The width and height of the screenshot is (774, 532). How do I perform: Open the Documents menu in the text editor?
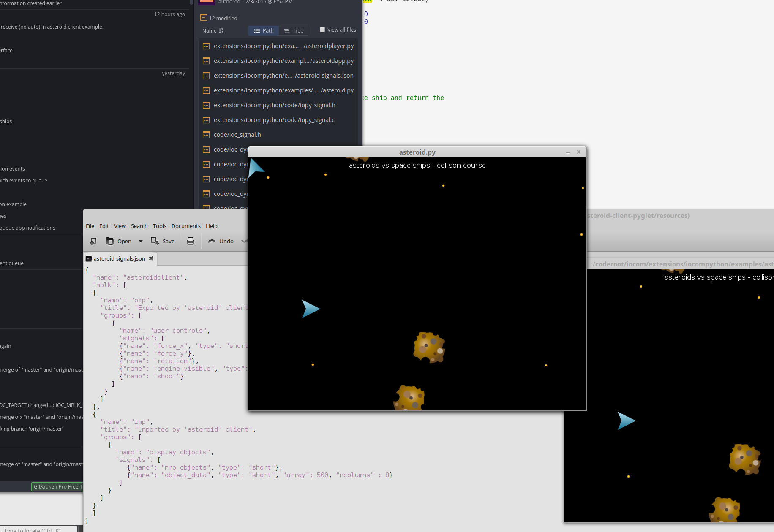(x=186, y=226)
